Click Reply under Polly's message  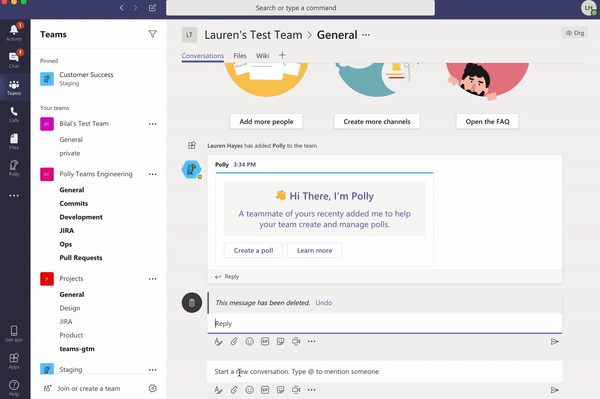227,277
